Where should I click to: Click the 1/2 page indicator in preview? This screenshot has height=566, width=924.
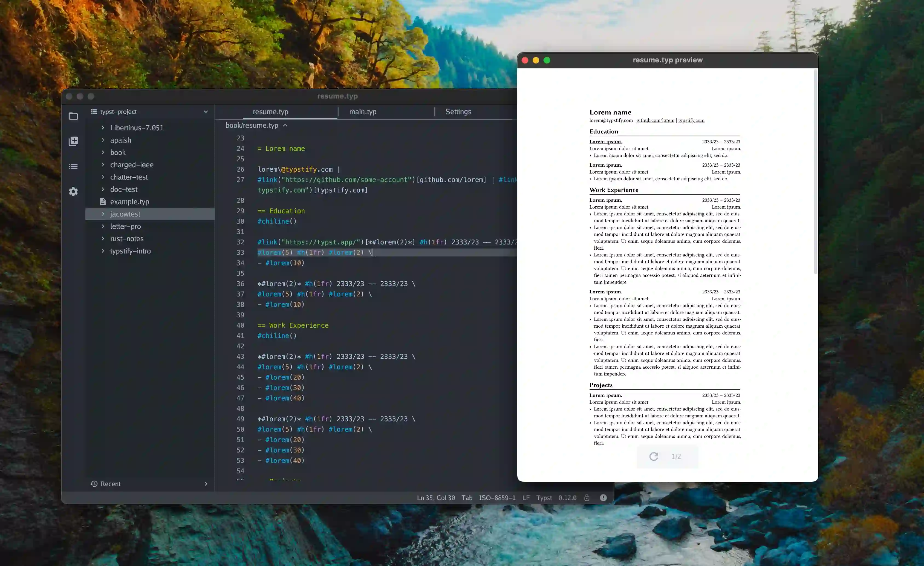pos(676,457)
